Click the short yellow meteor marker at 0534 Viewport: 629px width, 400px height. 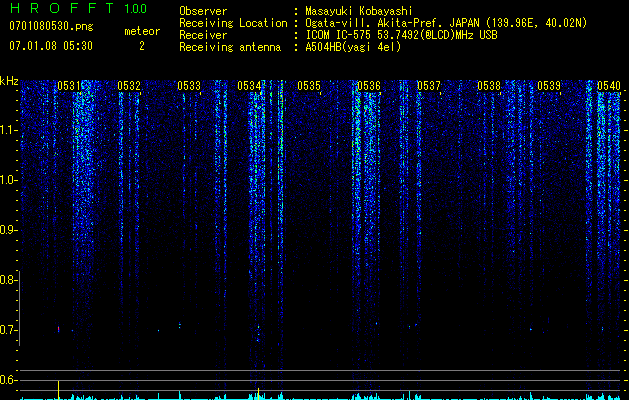tap(258, 394)
